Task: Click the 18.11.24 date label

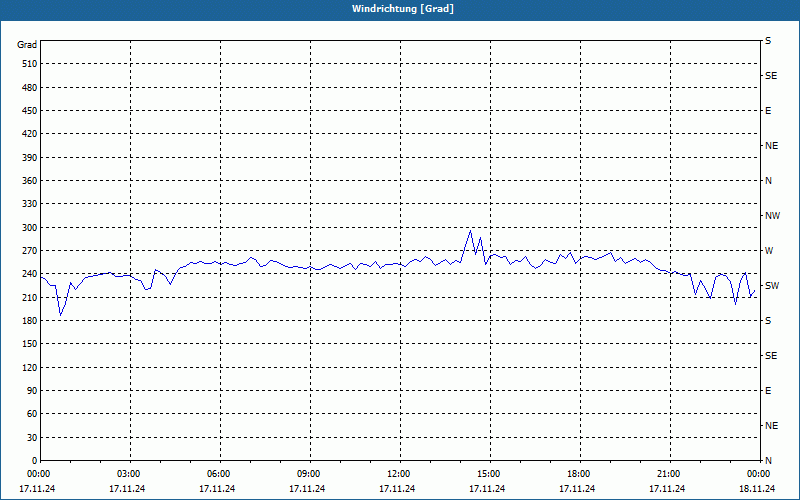Action: click(x=757, y=489)
